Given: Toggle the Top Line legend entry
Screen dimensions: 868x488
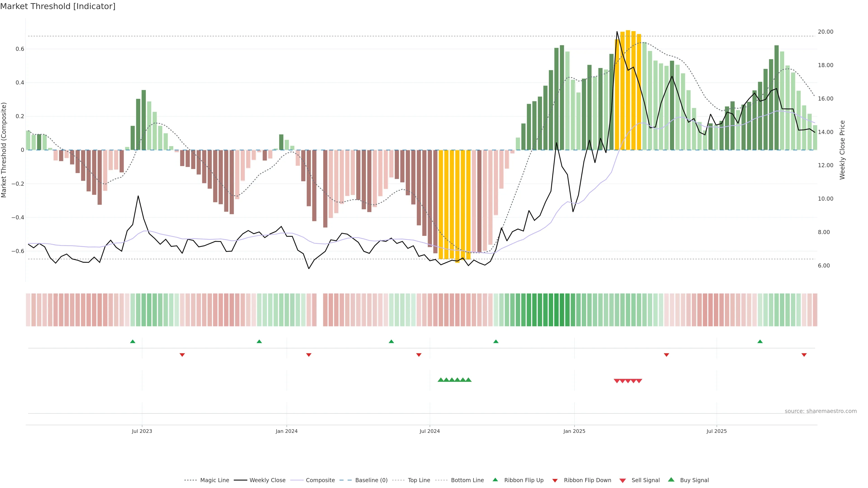Looking at the screenshot, I should (419, 480).
